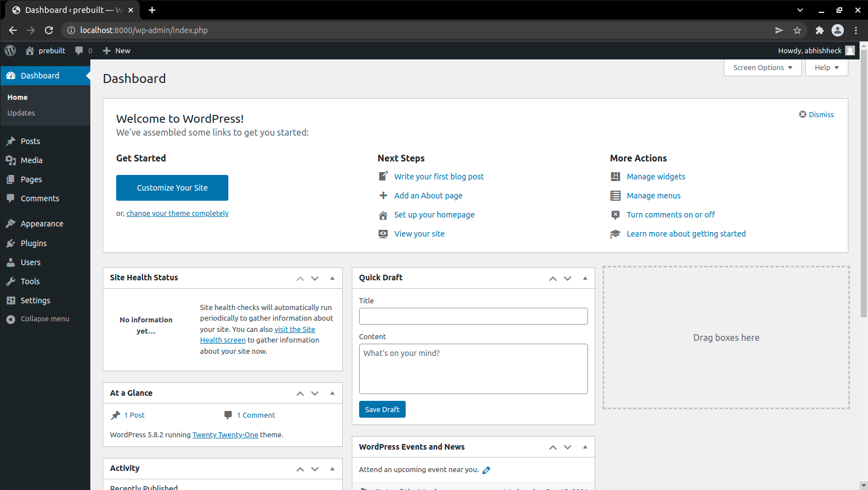Follow the change your theme completely link
Viewport: 868px width, 490px height.
point(177,213)
